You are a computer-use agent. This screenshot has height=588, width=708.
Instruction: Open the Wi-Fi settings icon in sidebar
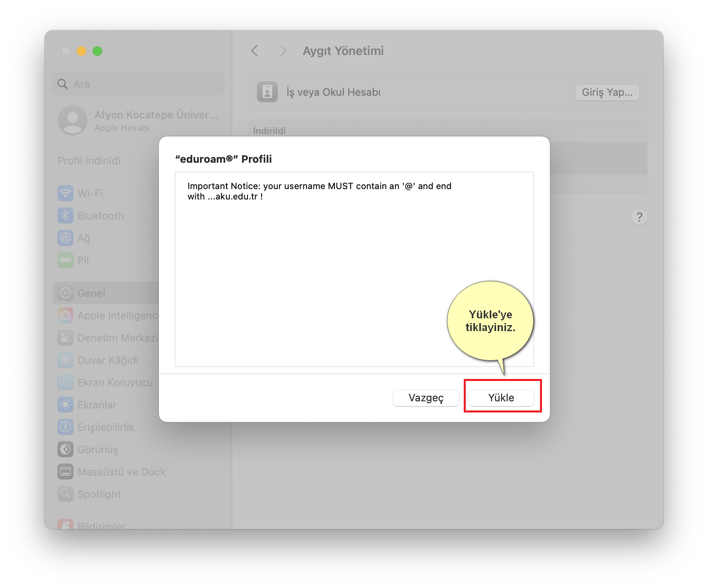pyautogui.click(x=65, y=193)
